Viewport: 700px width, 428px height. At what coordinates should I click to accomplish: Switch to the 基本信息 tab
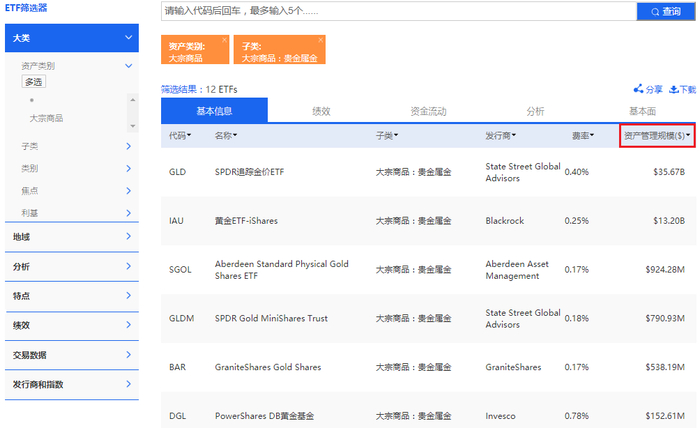pyautogui.click(x=214, y=111)
